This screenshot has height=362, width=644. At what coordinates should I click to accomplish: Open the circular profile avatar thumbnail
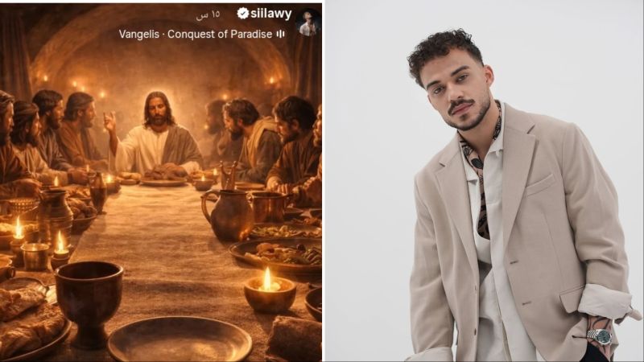point(308,23)
